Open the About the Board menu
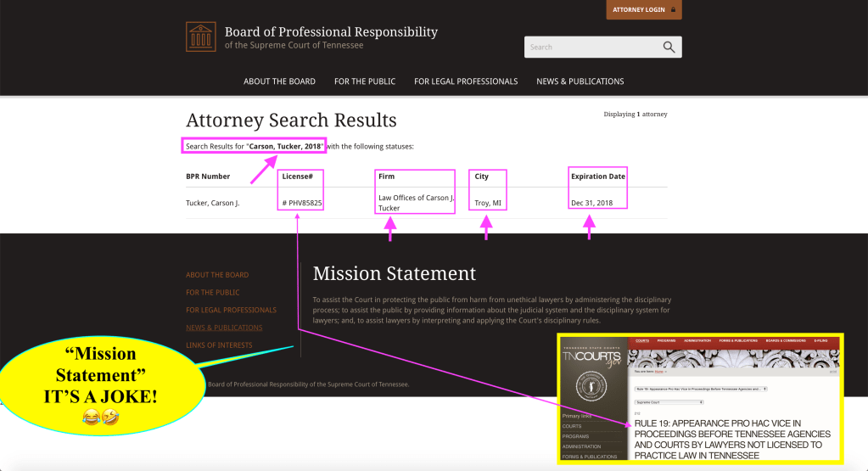The height and width of the screenshot is (471, 868). click(x=279, y=81)
